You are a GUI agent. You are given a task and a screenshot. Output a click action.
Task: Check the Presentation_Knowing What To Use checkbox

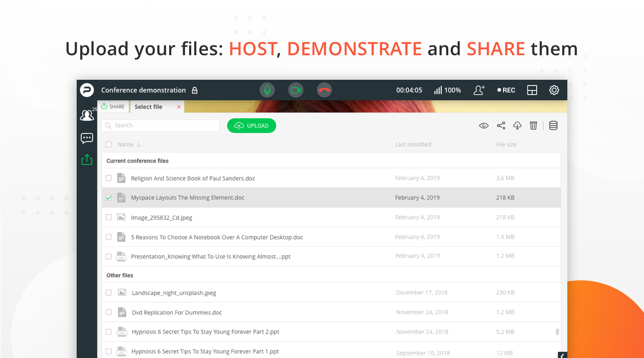coord(108,256)
